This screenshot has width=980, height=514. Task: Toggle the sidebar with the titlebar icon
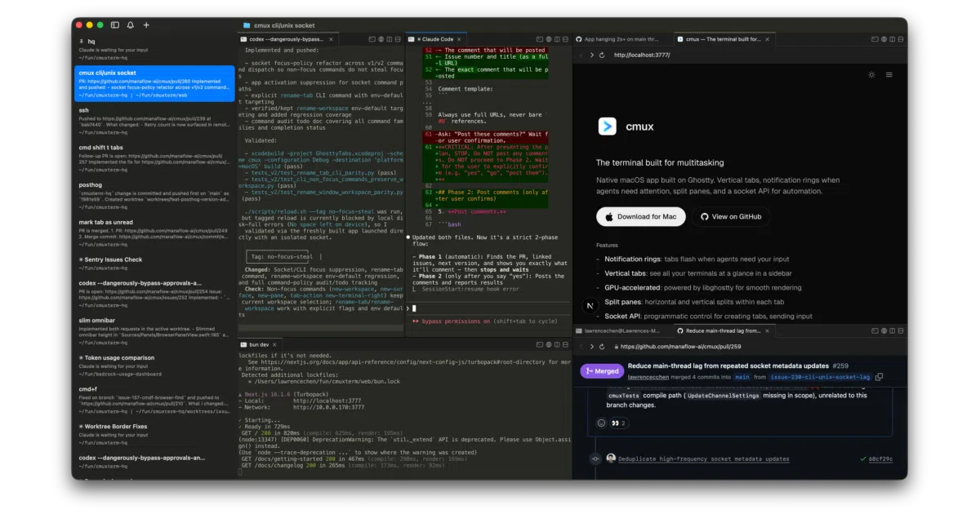point(114,25)
